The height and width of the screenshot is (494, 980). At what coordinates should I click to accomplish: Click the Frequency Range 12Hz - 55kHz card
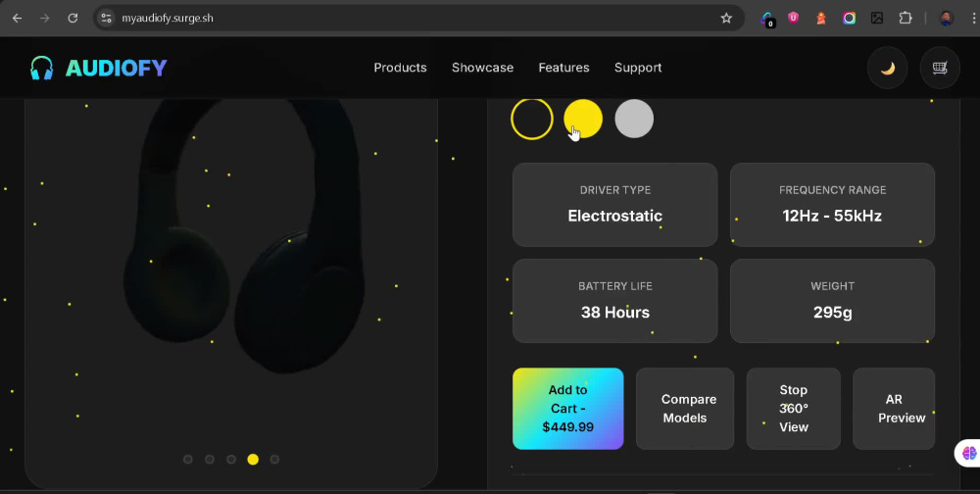(832, 205)
